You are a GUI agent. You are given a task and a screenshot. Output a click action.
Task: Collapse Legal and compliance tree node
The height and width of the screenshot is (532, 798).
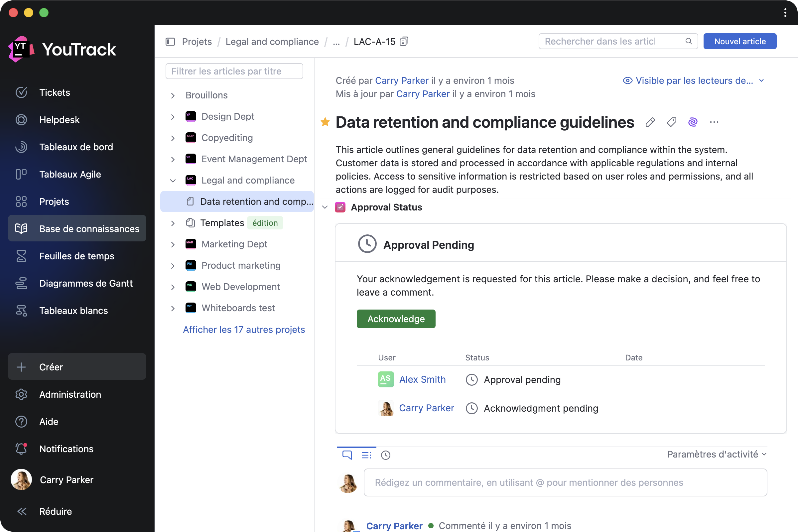tap(173, 181)
